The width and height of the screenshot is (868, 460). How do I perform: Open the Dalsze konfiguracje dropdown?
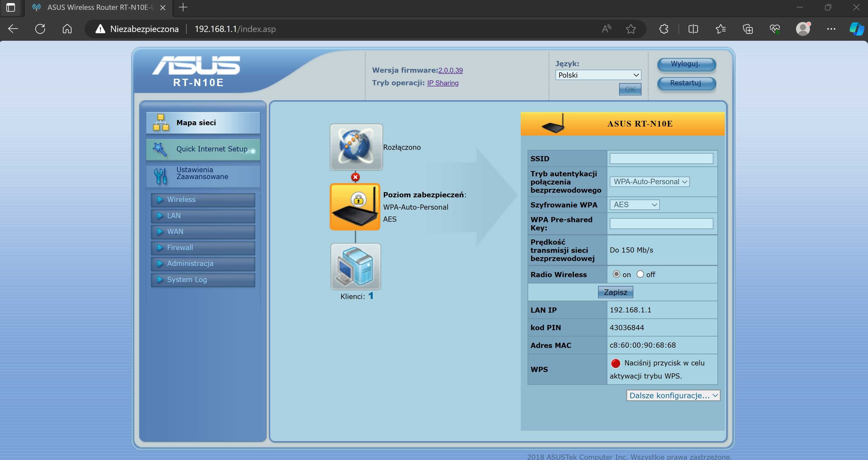tap(673, 395)
